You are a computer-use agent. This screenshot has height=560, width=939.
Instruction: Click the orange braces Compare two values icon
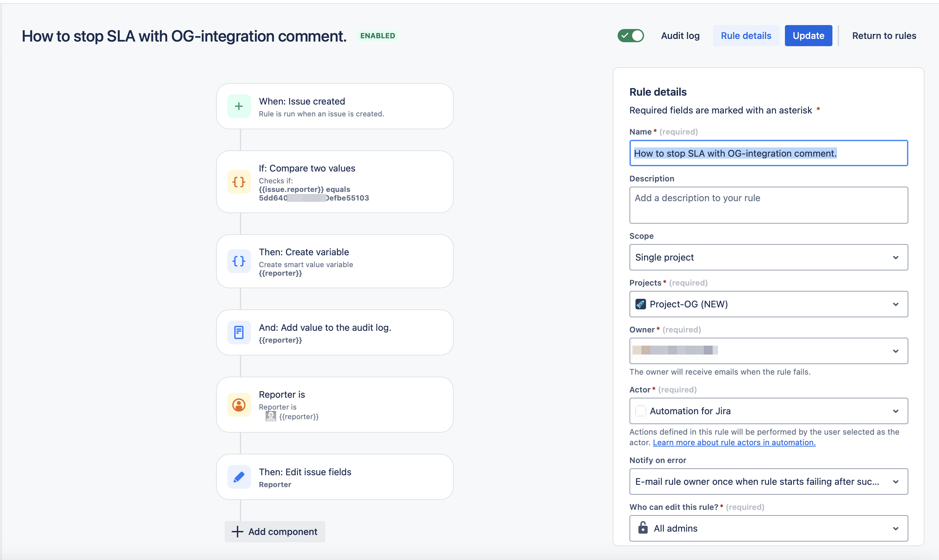tap(239, 182)
